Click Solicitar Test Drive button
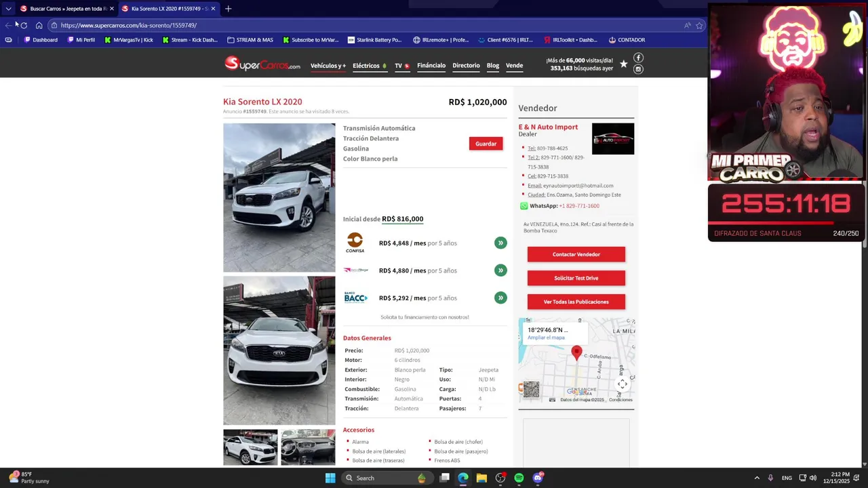868x488 pixels. tap(576, 278)
